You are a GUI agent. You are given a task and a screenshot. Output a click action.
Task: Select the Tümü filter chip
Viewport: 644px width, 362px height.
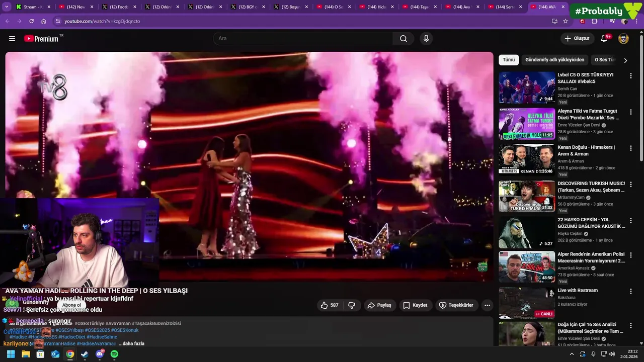click(x=509, y=60)
